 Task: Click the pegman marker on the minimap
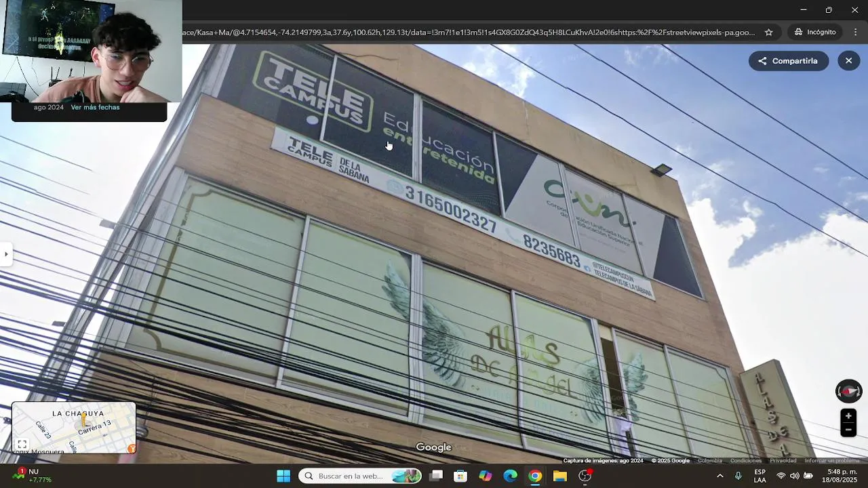click(83, 420)
